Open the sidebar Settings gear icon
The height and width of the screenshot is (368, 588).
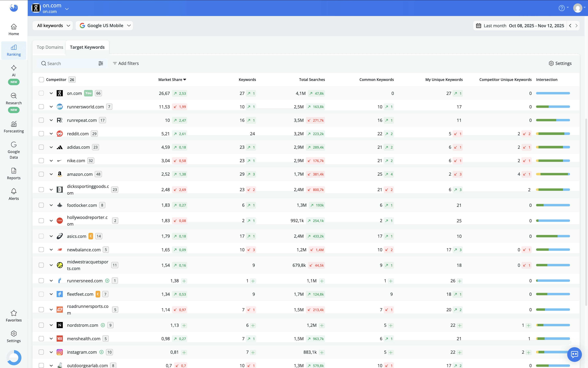pos(14,334)
